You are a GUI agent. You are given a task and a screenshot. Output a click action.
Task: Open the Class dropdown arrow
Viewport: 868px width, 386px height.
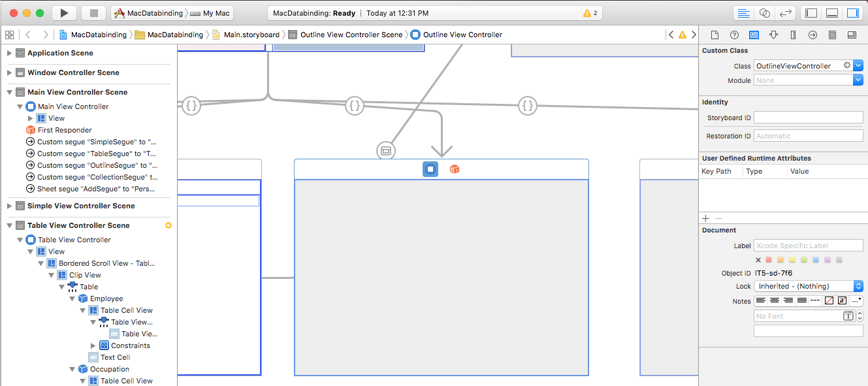pyautogui.click(x=858, y=65)
